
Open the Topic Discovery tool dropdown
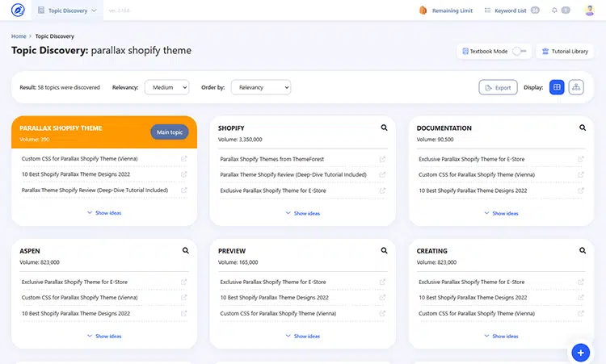tap(68, 10)
